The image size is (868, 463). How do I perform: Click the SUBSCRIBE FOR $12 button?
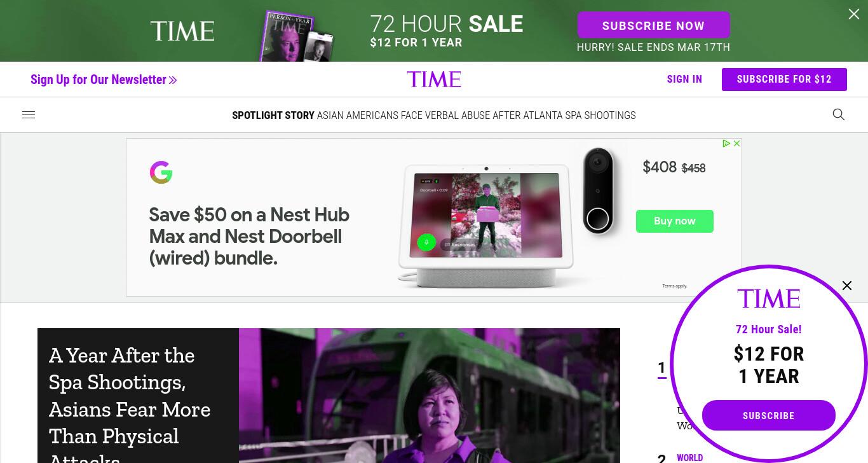click(x=784, y=79)
